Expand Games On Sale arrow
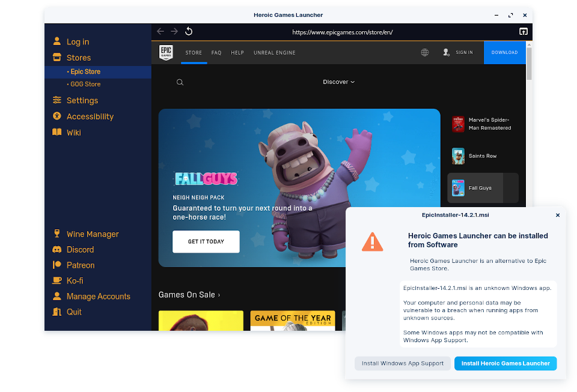Screen dimensions: 577x392 [219, 295]
